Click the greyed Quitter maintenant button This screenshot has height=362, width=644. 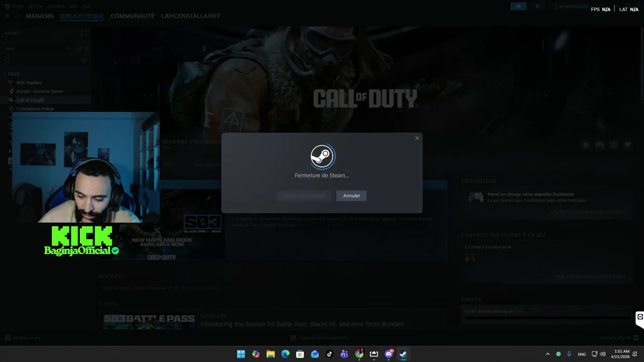pos(304,196)
